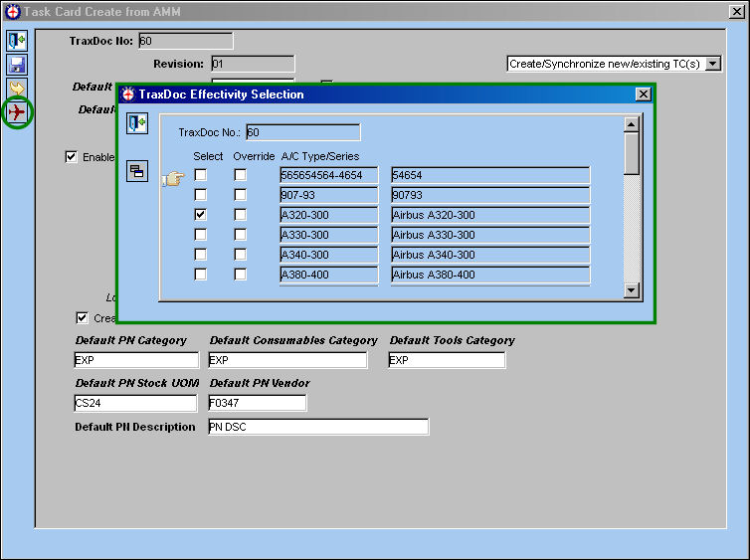Click the Airbus A380-400 description cell
750x560 pixels.
pyautogui.click(x=490, y=275)
